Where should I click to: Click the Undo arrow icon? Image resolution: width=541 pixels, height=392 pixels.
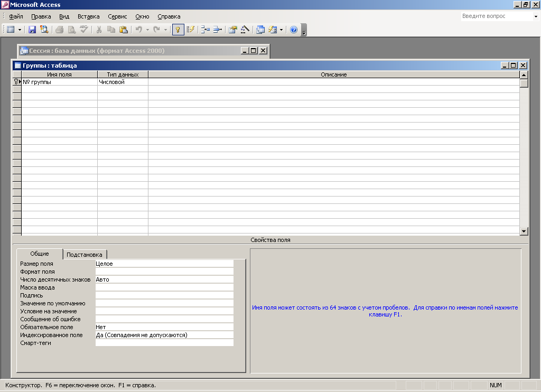point(139,30)
